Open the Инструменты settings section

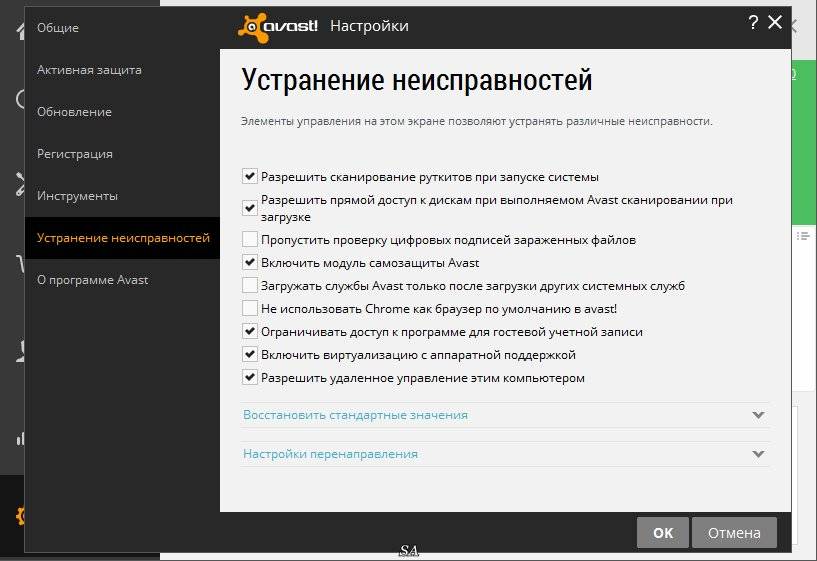[77, 196]
